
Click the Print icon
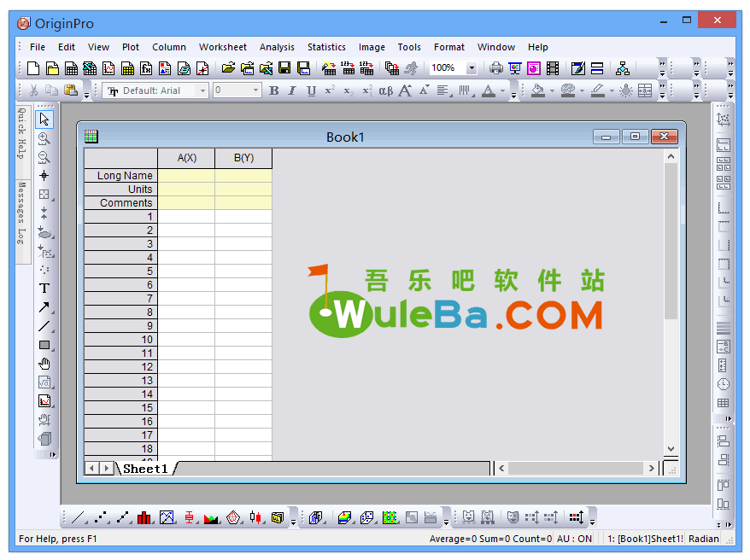[496, 68]
